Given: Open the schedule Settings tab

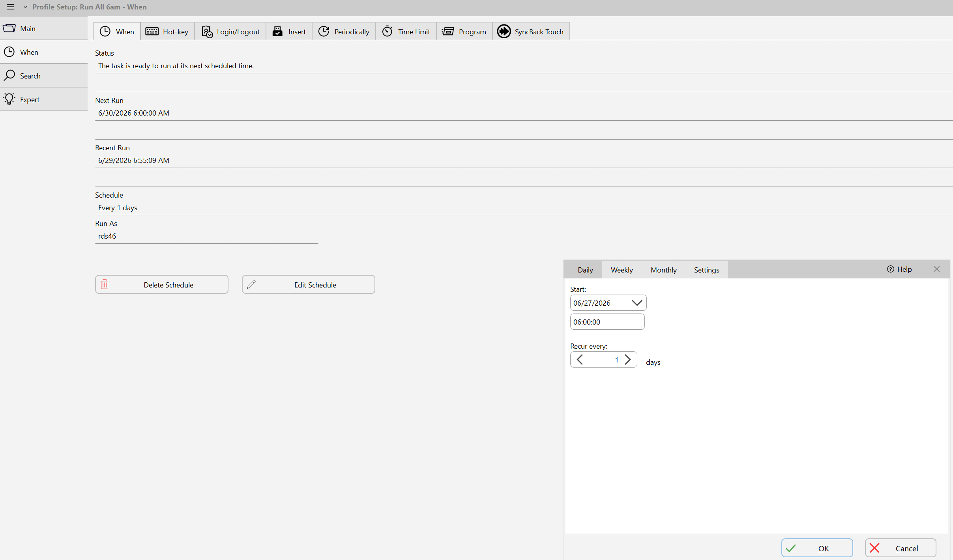Looking at the screenshot, I should click(x=706, y=270).
